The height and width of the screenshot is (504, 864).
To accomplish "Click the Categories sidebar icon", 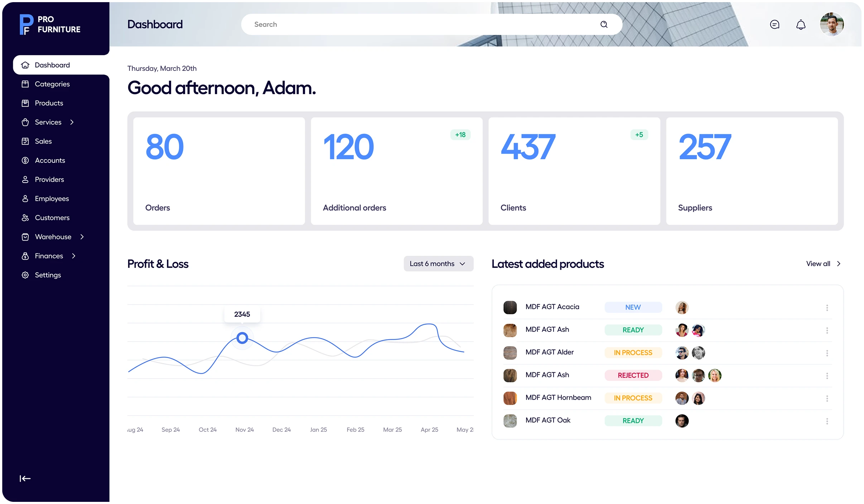I will click(25, 84).
